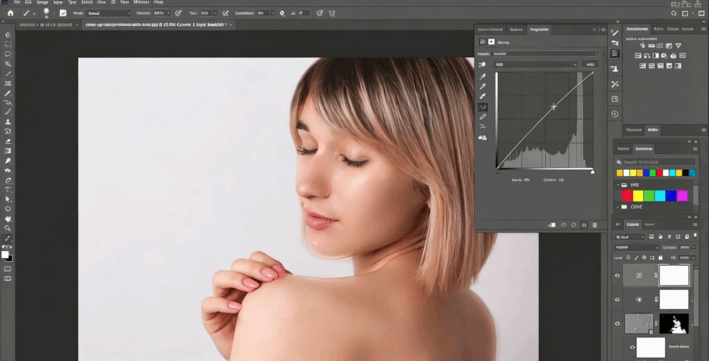Pick the red swatch in the swatch group
This screenshot has height=361, width=709.
coord(627,195)
